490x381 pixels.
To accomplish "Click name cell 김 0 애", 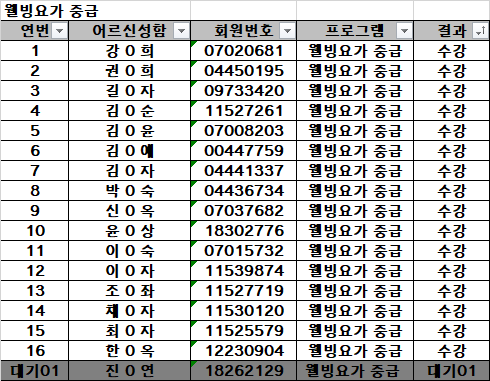I will click(130, 151).
